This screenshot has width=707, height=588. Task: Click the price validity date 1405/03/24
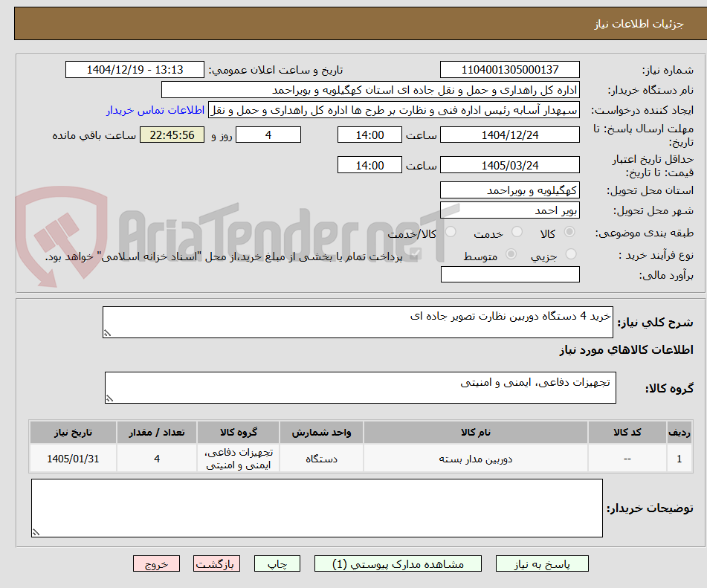tap(510, 165)
